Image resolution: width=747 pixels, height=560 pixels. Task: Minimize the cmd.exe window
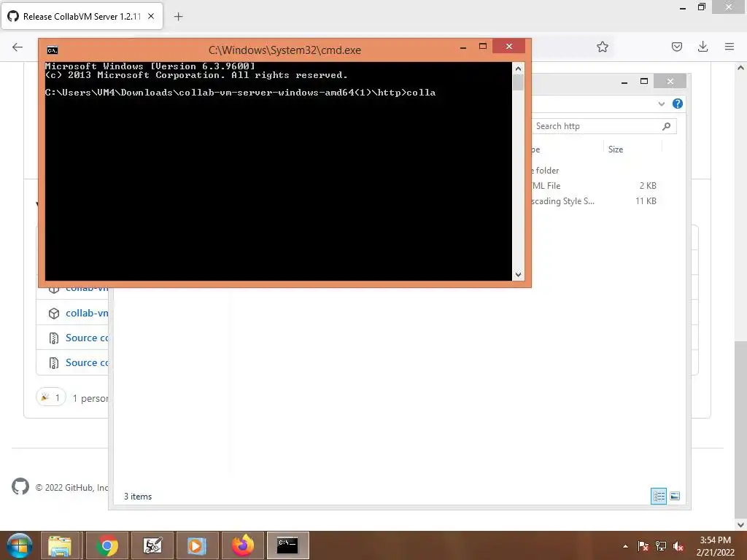tap(463, 47)
